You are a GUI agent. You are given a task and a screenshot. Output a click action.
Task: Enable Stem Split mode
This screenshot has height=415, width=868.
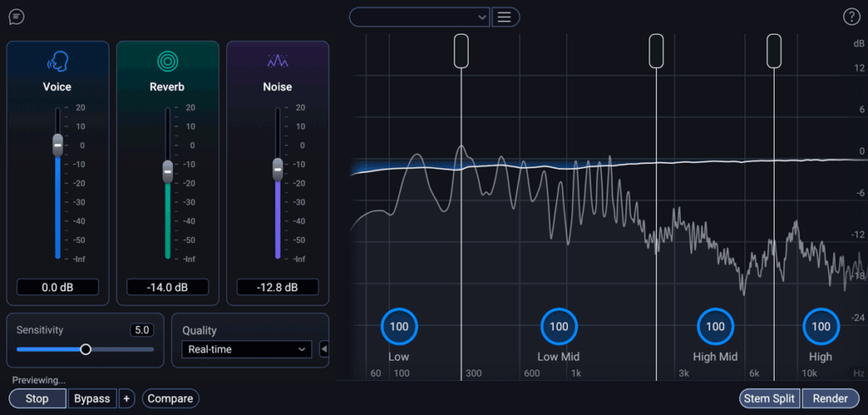click(770, 399)
